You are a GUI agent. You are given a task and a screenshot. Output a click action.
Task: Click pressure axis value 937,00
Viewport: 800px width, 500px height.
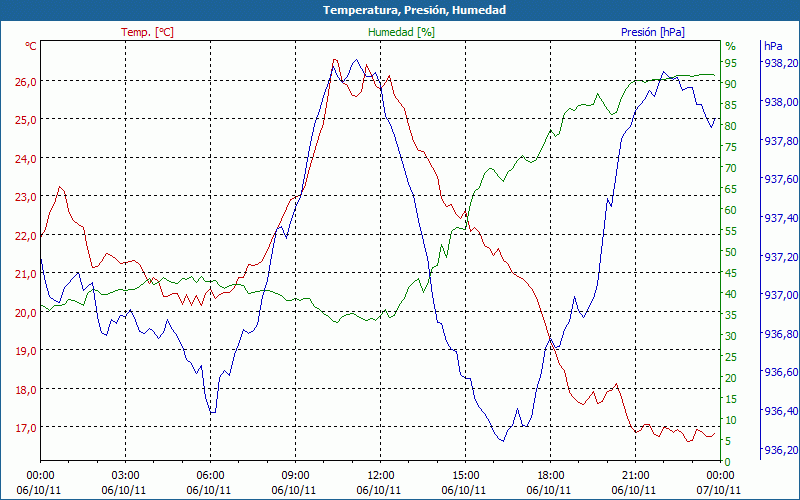tap(781, 295)
